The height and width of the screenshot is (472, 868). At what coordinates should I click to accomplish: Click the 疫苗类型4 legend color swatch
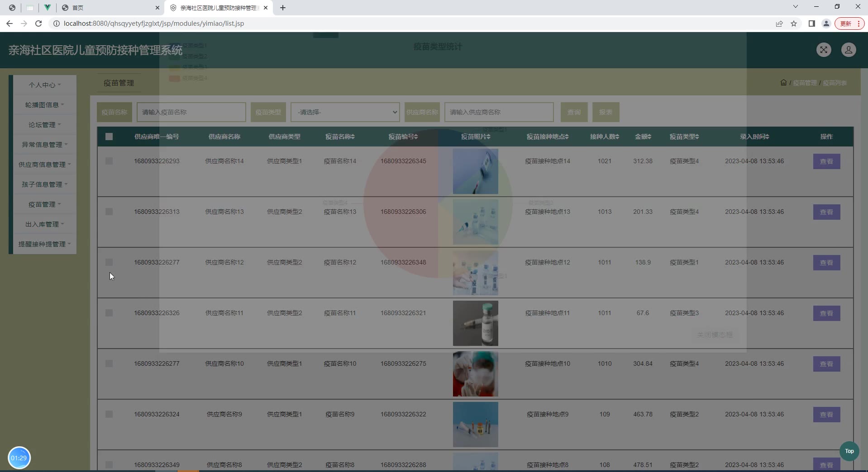pos(174,78)
